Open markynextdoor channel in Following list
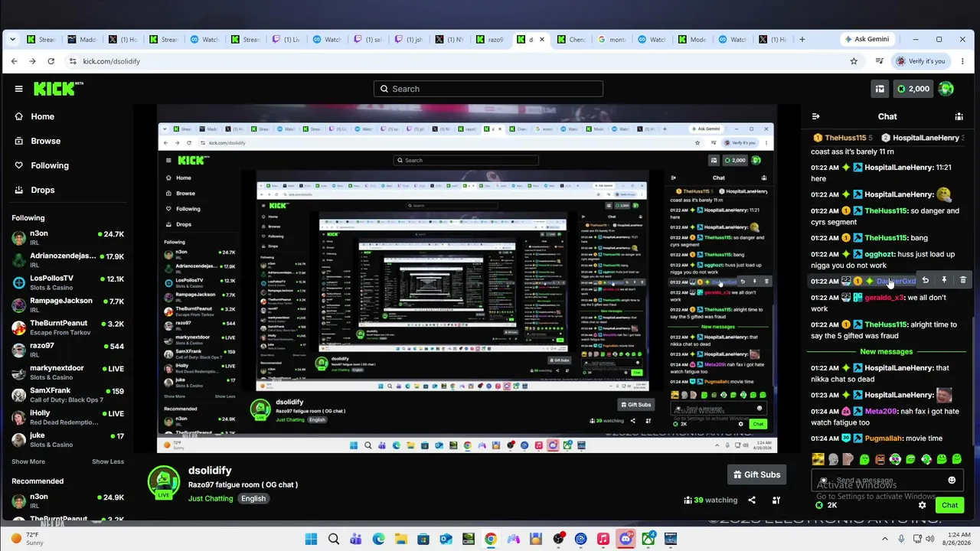Image resolution: width=980 pixels, height=551 pixels. point(67,373)
